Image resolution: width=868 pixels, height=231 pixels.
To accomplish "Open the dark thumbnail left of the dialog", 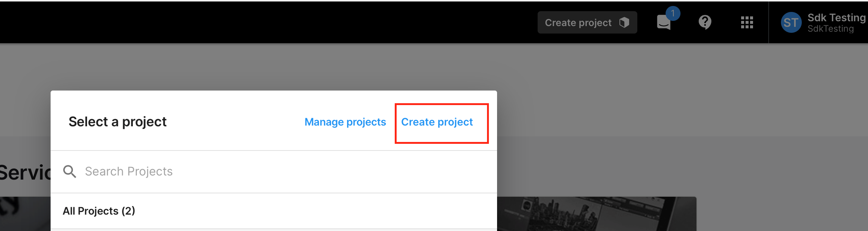I will (x=25, y=214).
